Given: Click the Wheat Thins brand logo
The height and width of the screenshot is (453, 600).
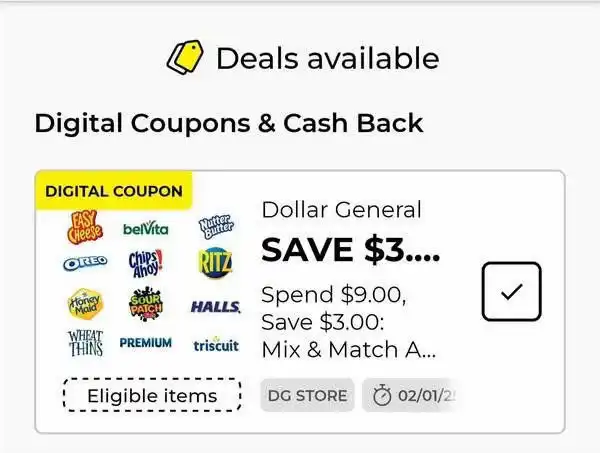Looking at the screenshot, I should click(85, 343).
